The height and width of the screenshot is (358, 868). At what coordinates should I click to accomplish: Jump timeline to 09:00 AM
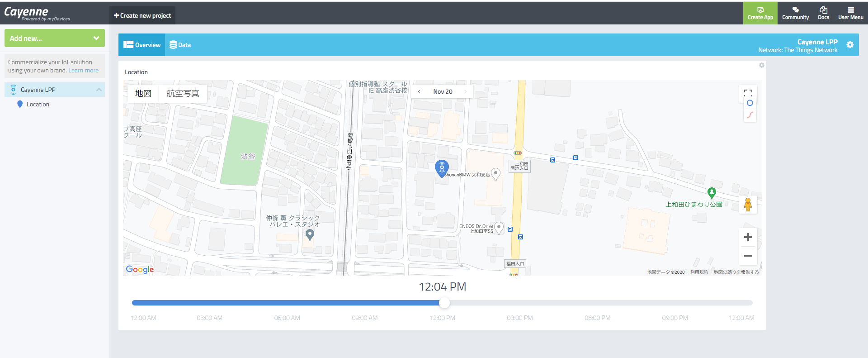[x=365, y=318]
